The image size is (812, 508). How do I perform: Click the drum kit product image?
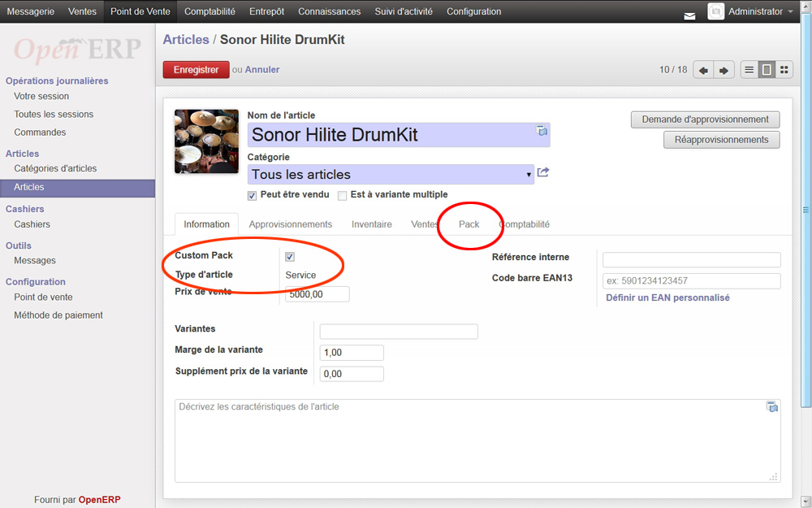[206, 141]
